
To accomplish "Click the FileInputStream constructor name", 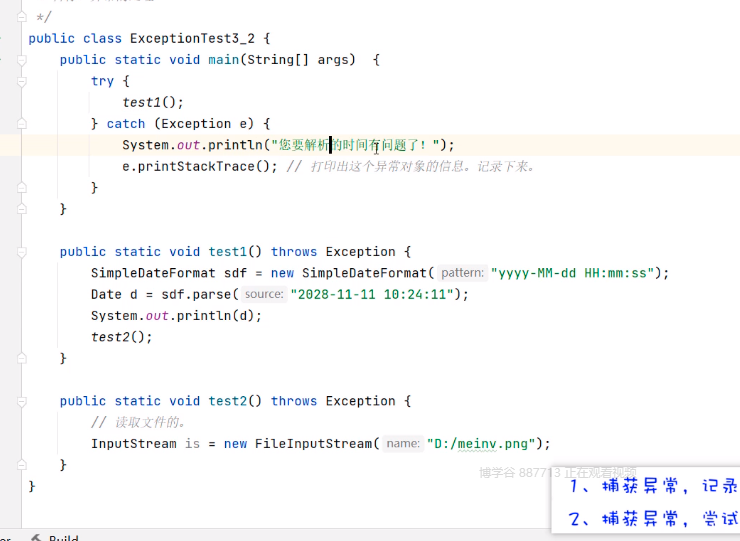I will [314, 444].
